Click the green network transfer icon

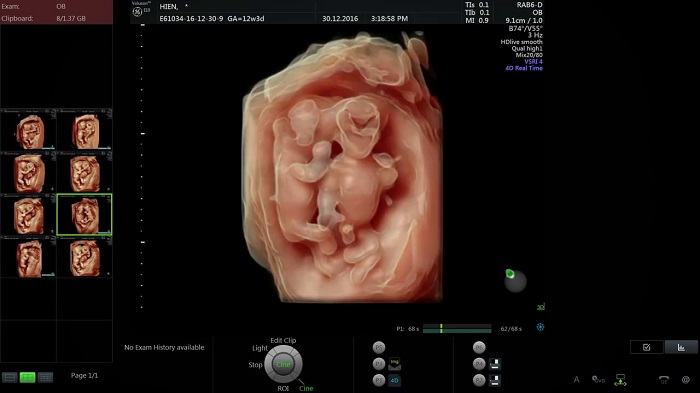click(x=620, y=380)
